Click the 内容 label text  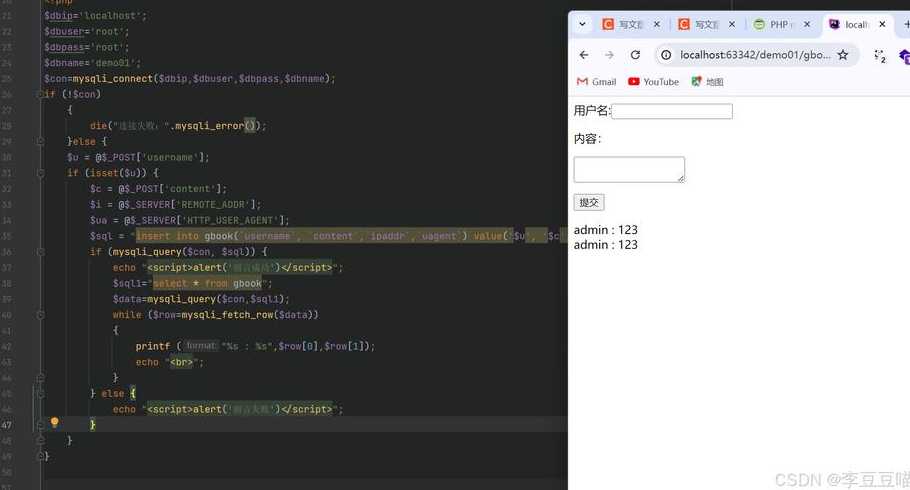(587, 139)
